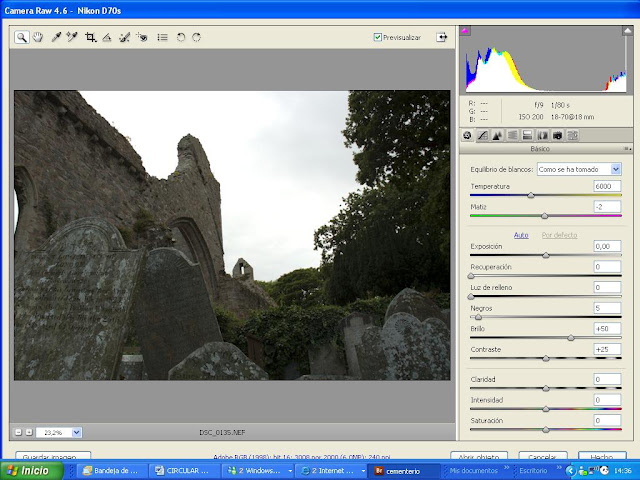640x480 pixels.
Task: Click the Luz de relleno value field
Action: (607, 287)
